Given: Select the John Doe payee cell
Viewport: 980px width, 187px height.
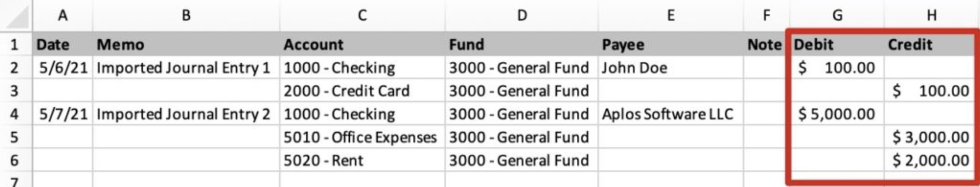Looking at the screenshot, I should pyautogui.click(x=671, y=68).
